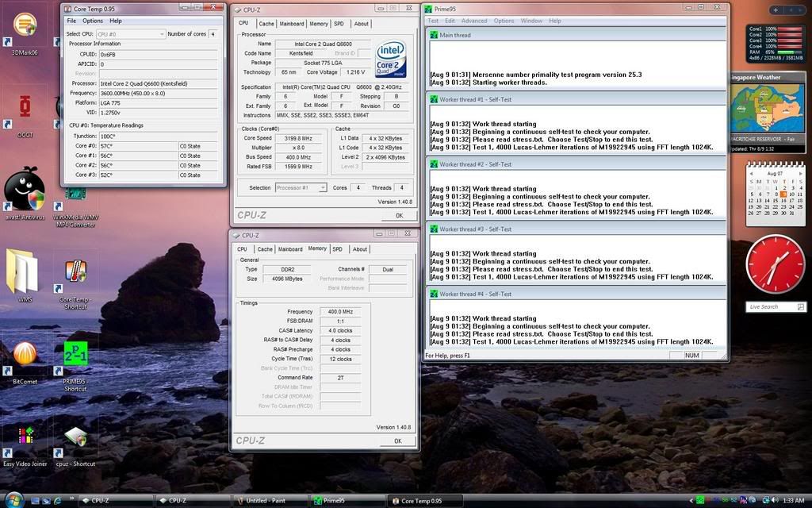Image resolution: width=812 pixels, height=508 pixels.
Task: Click the Number of cores field
Action: coord(213,33)
